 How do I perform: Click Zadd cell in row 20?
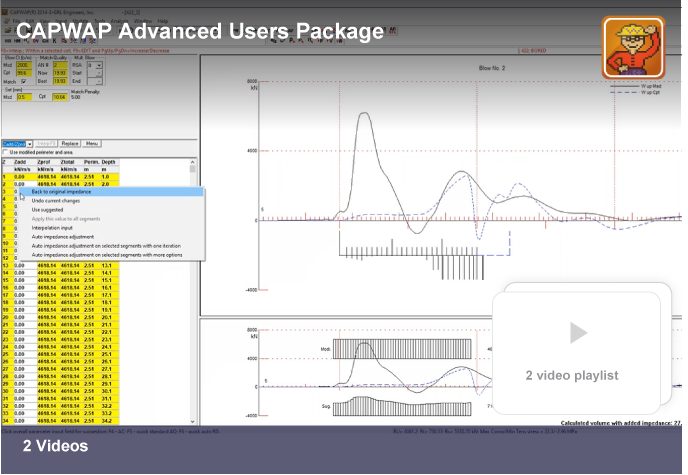25,317
